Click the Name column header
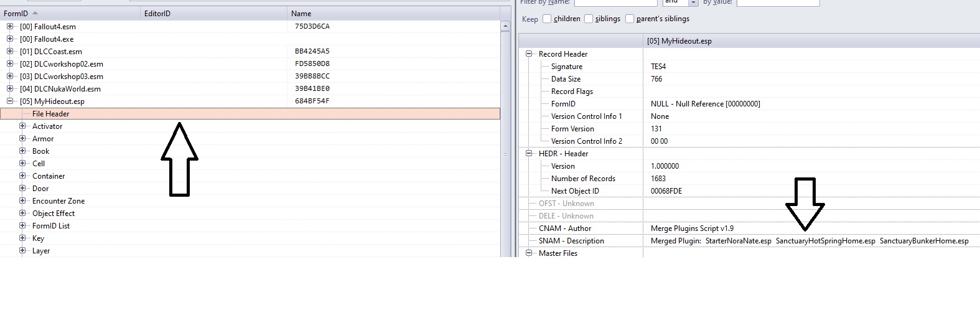The width and height of the screenshot is (980, 315). click(x=301, y=13)
